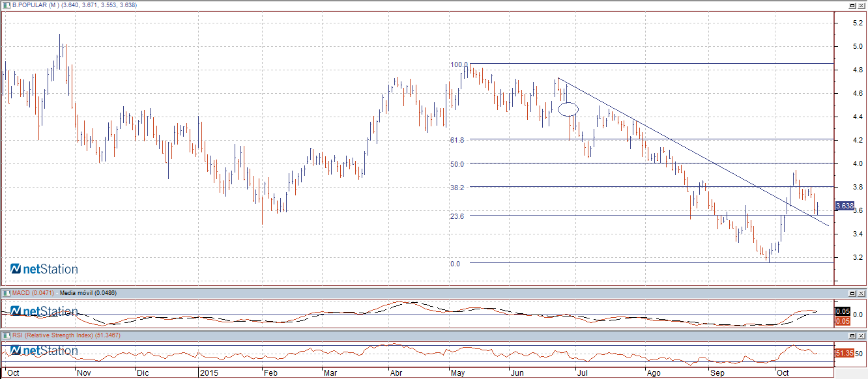Maximize the B.POPULAR price chart panel

click(x=852, y=5)
